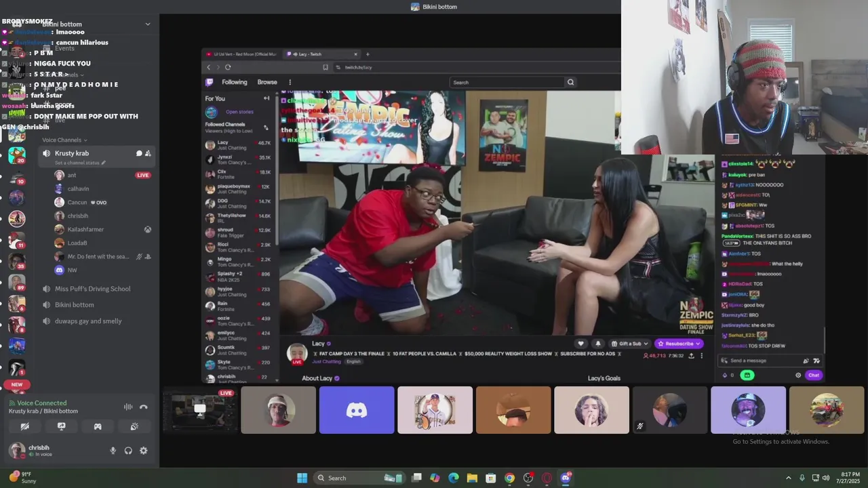868x488 pixels.
Task: Join duwaps gay and smelly channel
Action: (88, 321)
